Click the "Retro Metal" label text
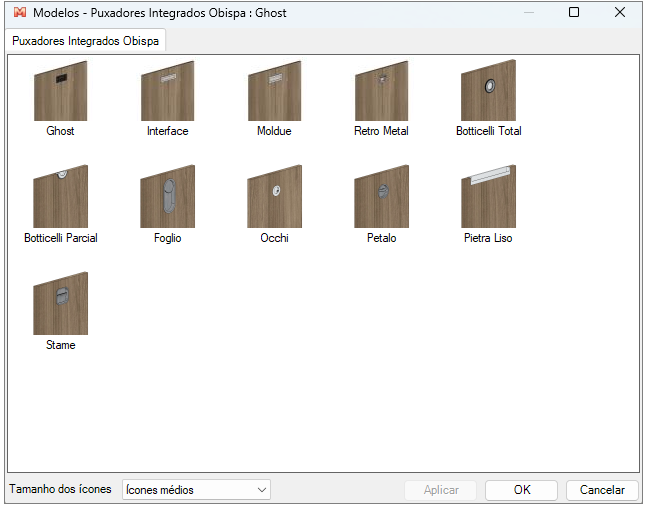This screenshot has width=648, height=508. [x=381, y=131]
